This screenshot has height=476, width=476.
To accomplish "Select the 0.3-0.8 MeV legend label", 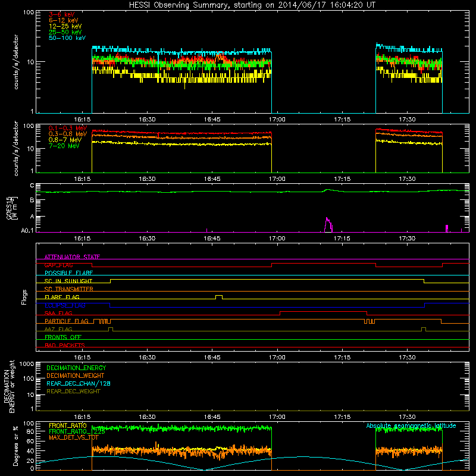I will coord(68,134).
